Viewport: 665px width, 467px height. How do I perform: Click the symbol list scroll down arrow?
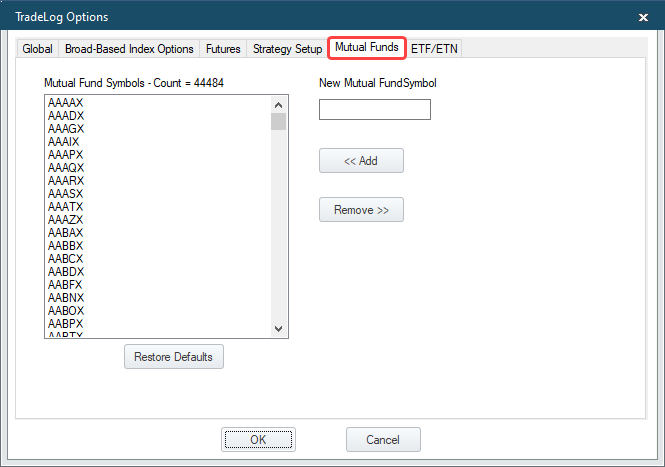[x=278, y=328]
